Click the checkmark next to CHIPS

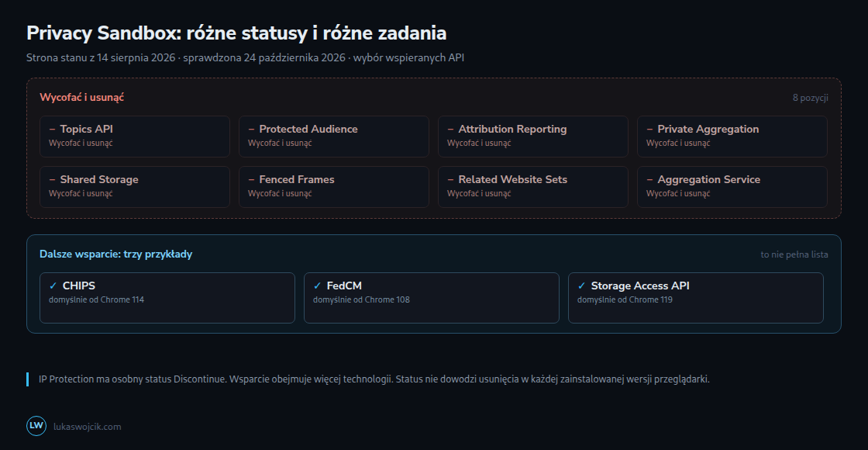53,286
